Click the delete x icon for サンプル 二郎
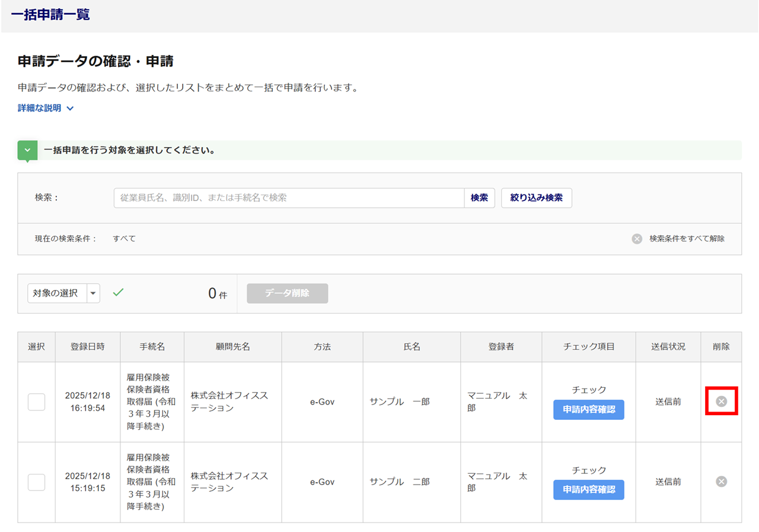The width and height of the screenshot is (759, 532). (721, 482)
